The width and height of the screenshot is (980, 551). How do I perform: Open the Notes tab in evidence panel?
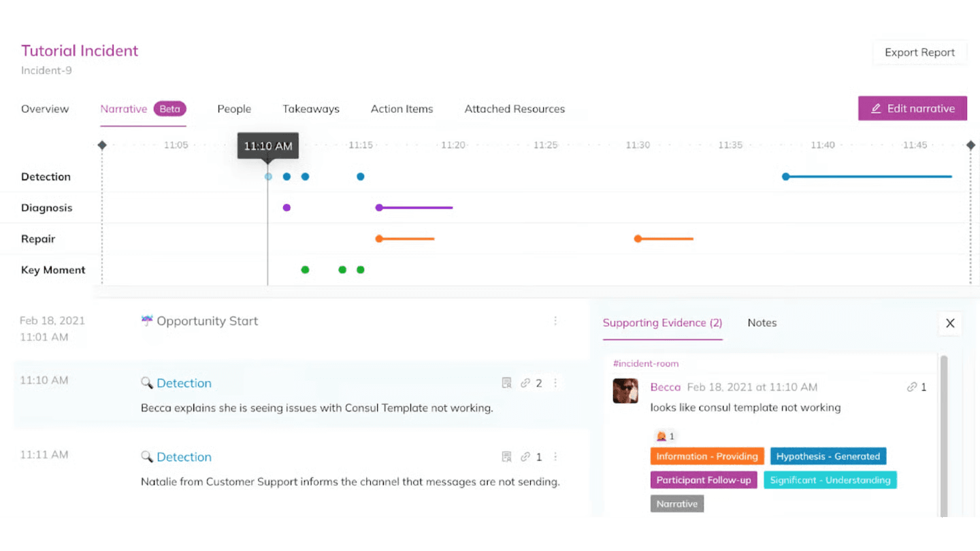pos(762,323)
